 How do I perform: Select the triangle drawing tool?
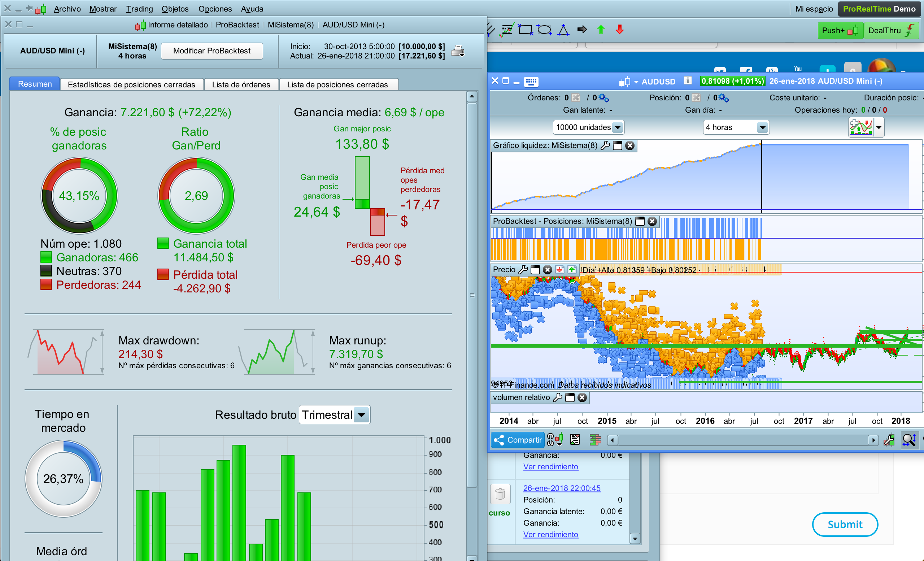[563, 30]
